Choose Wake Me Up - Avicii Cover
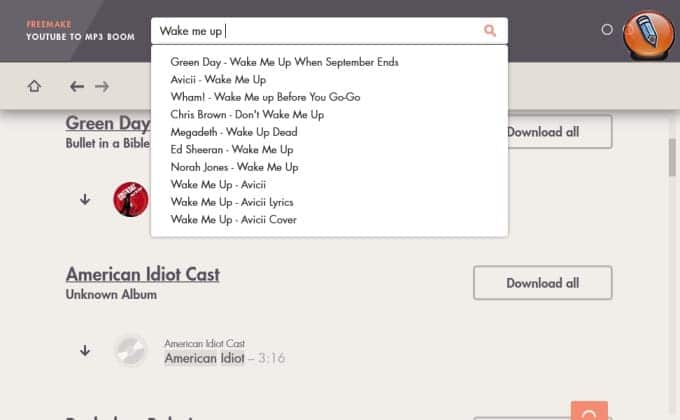Screen dimensions: 680x420 point(234,220)
